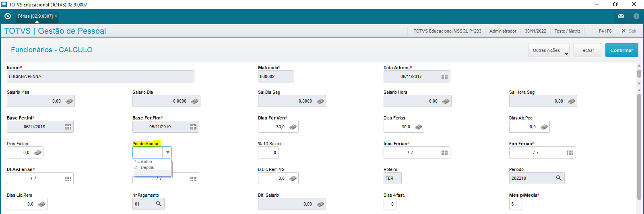The width and height of the screenshot is (644, 214).
Task: Open calculator icon for D.Lic.Rem MS
Action: [x=293, y=178]
